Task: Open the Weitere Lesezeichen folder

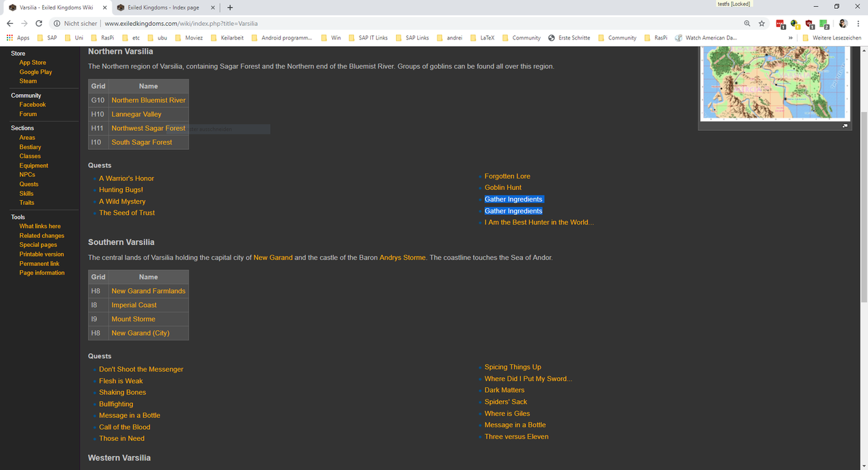Action: coord(831,38)
